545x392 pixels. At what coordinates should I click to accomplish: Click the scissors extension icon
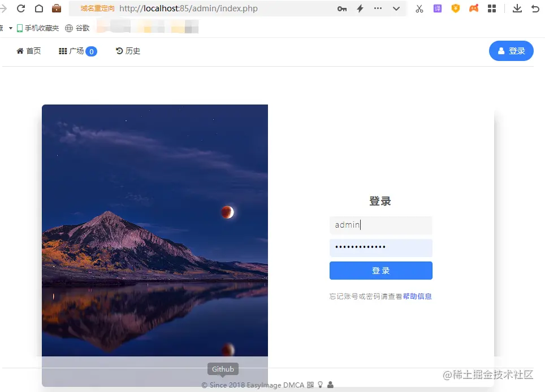click(419, 8)
